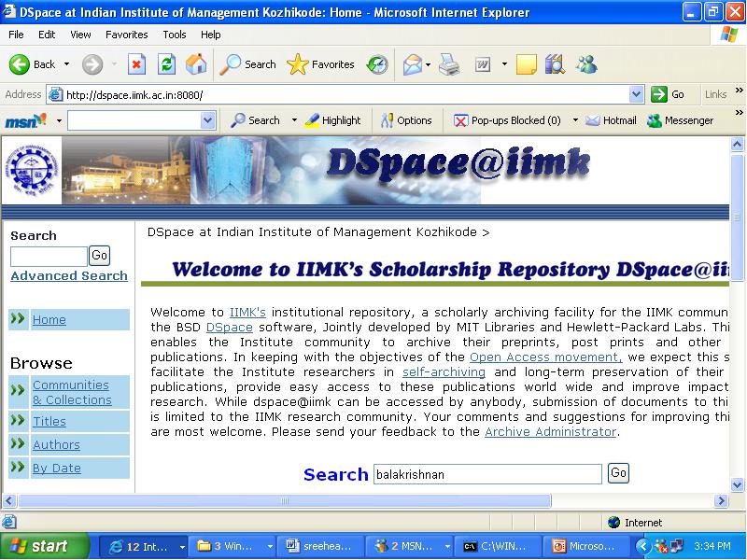Click the IIMK institute emblem logo

[x=33, y=169]
